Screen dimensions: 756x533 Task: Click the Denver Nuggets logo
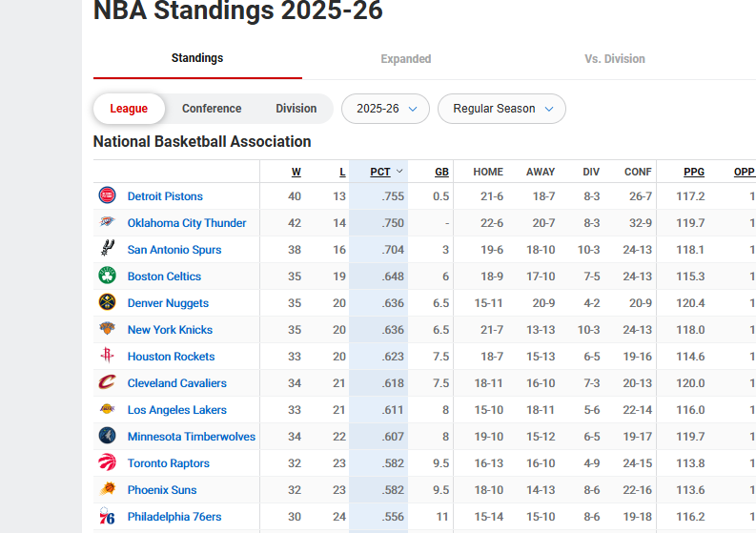coord(107,303)
